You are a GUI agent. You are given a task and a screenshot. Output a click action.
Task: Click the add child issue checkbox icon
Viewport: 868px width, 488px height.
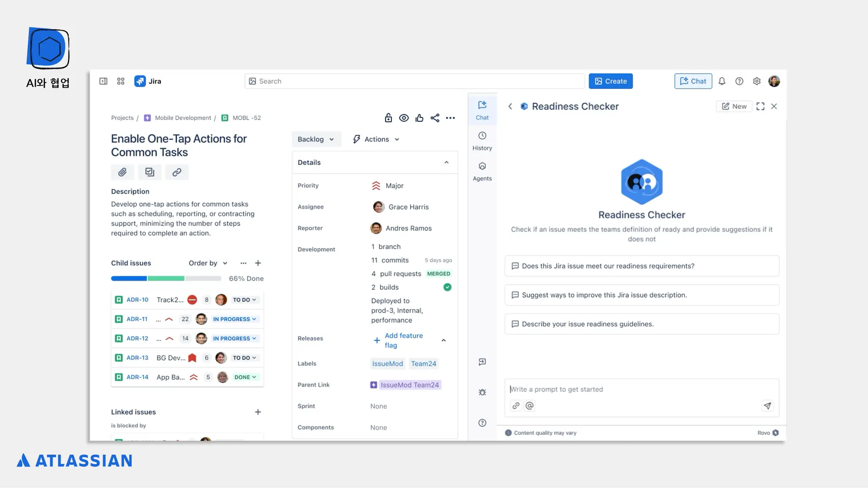150,172
